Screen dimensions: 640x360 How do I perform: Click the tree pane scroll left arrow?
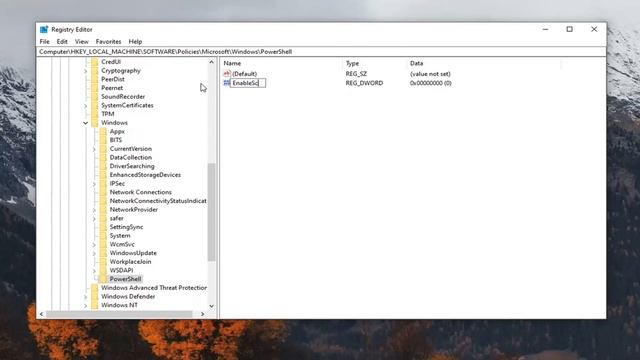point(41,314)
